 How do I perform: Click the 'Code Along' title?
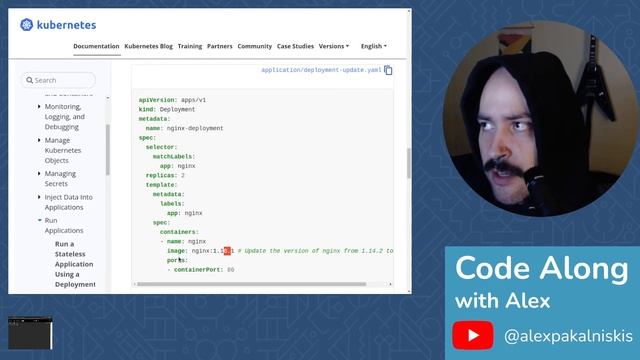click(542, 269)
